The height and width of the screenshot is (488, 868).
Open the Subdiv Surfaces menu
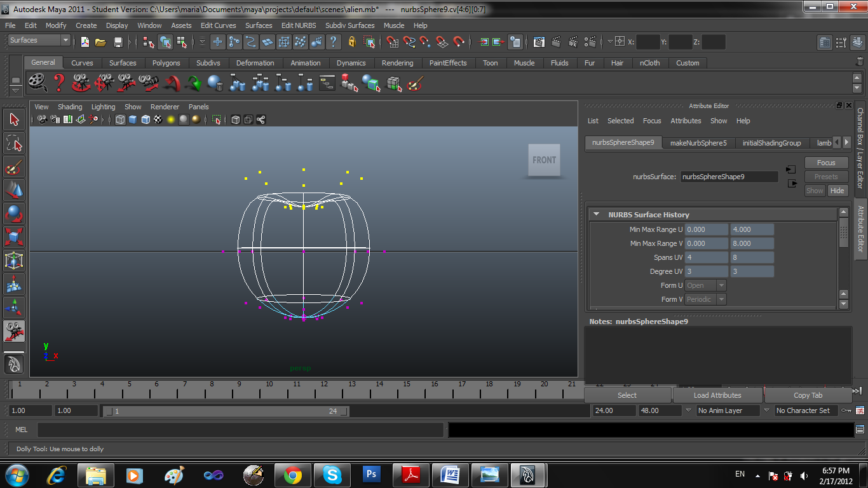point(349,25)
